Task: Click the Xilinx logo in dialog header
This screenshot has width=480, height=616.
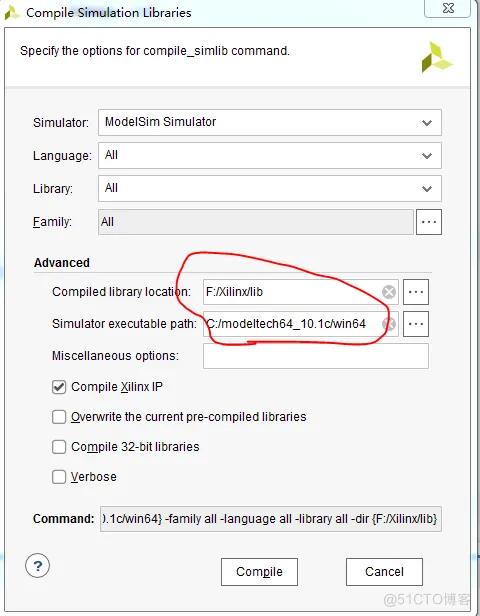Action: tap(436, 57)
